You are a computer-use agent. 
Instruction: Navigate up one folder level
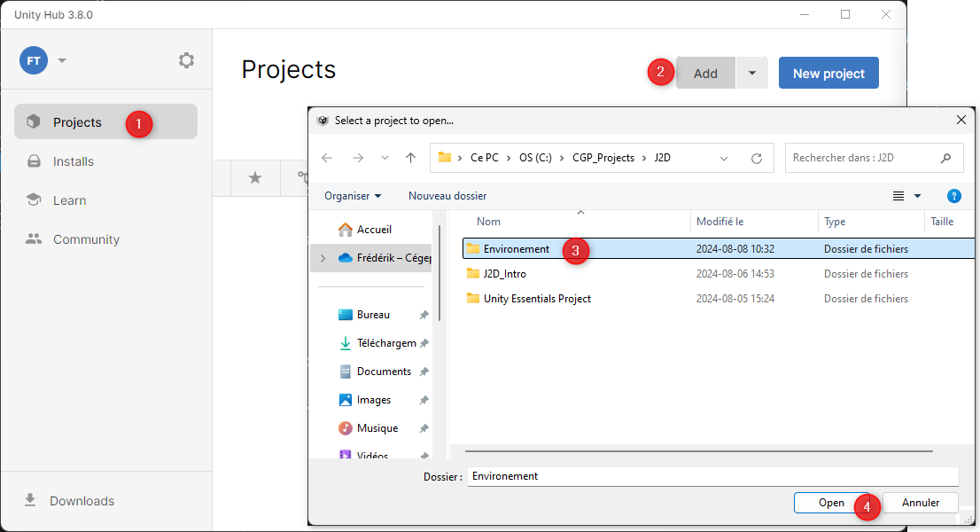[x=410, y=158]
